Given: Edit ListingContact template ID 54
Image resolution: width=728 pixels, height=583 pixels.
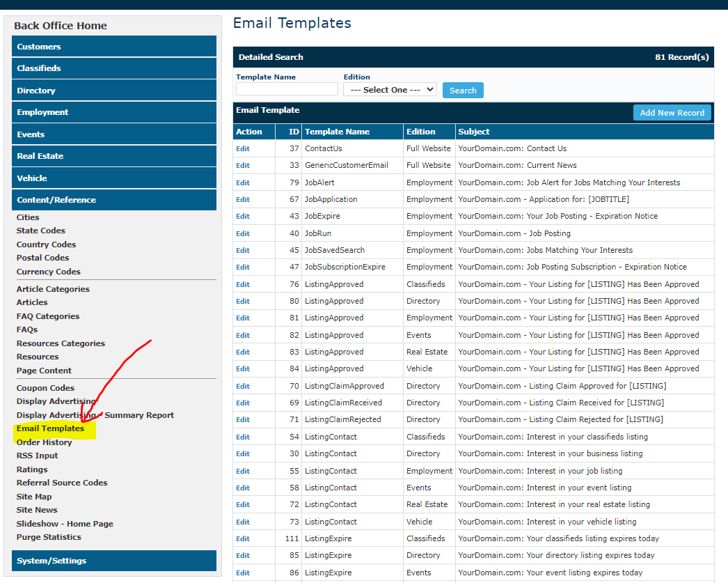Looking at the screenshot, I should pyautogui.click(x=243, y=437).
